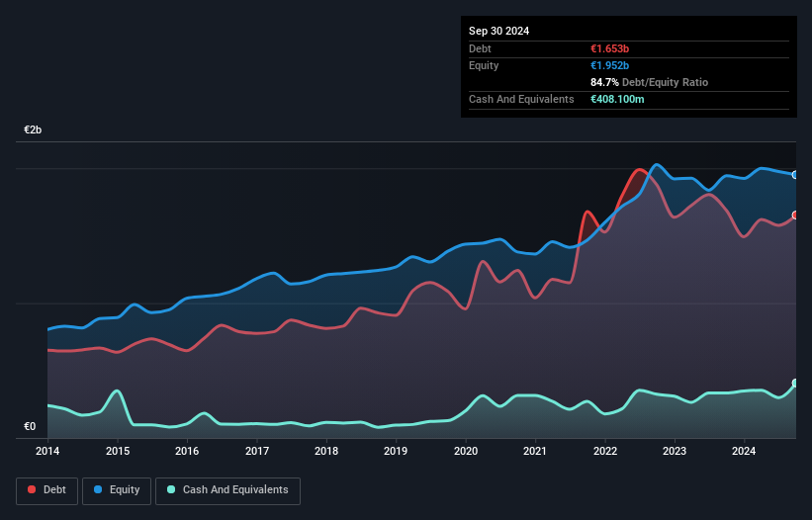
Task: Toggle the Cash And Equivalents legend button
Action: [227, 490]
